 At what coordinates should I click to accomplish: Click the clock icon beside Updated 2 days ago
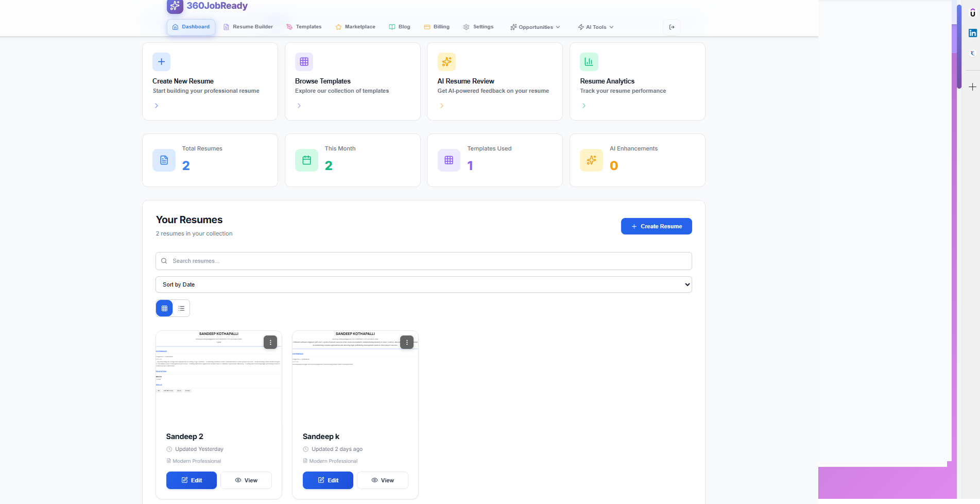[x=305, y=449]
